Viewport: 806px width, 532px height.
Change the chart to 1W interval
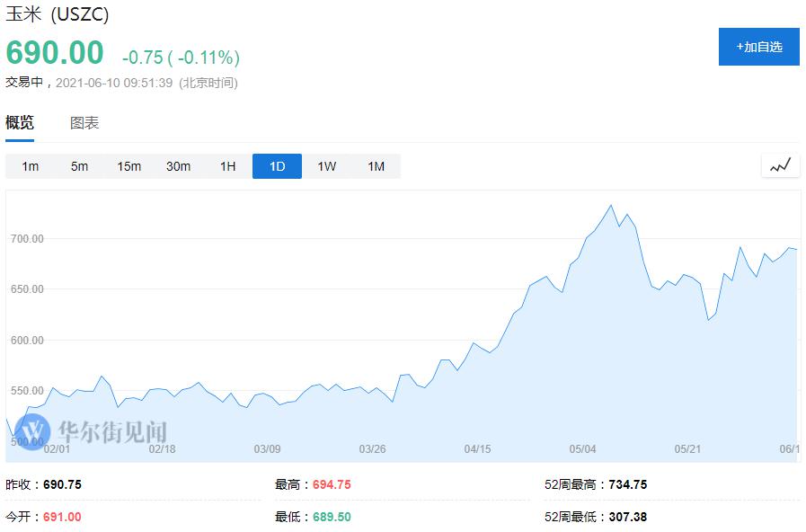(x=326, y=166)
